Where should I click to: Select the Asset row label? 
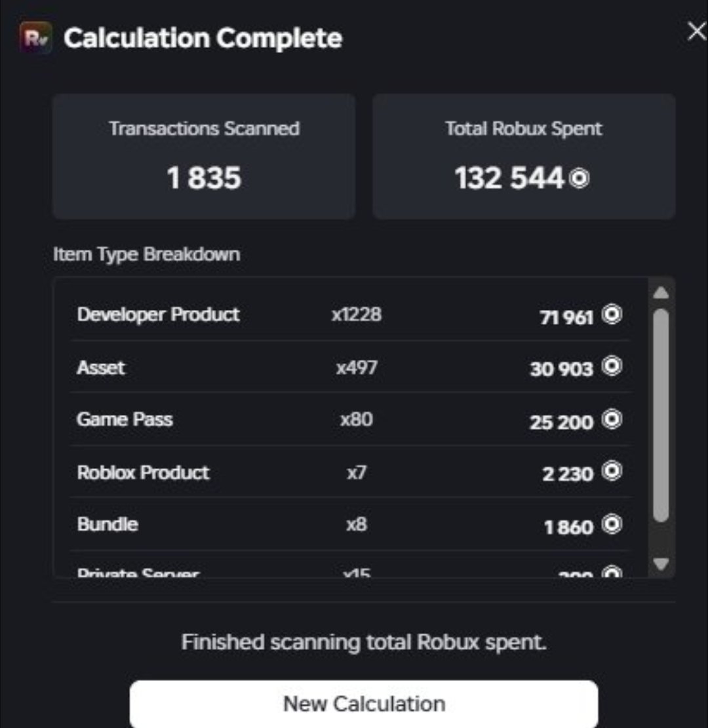pos(101,368)
